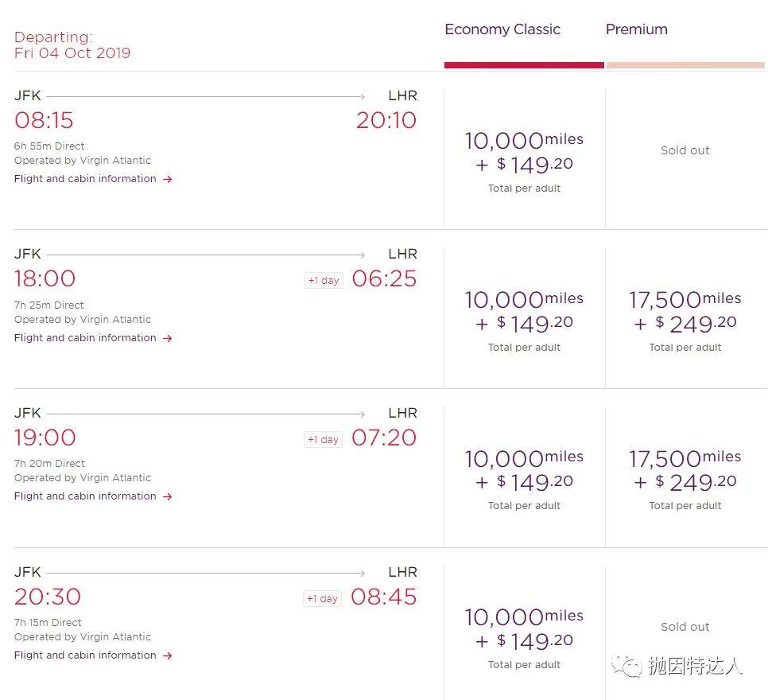The width and height of the screenshot is (768, 700).
Task: Switch to the Economy Classic tab
Action: point(502,29)
